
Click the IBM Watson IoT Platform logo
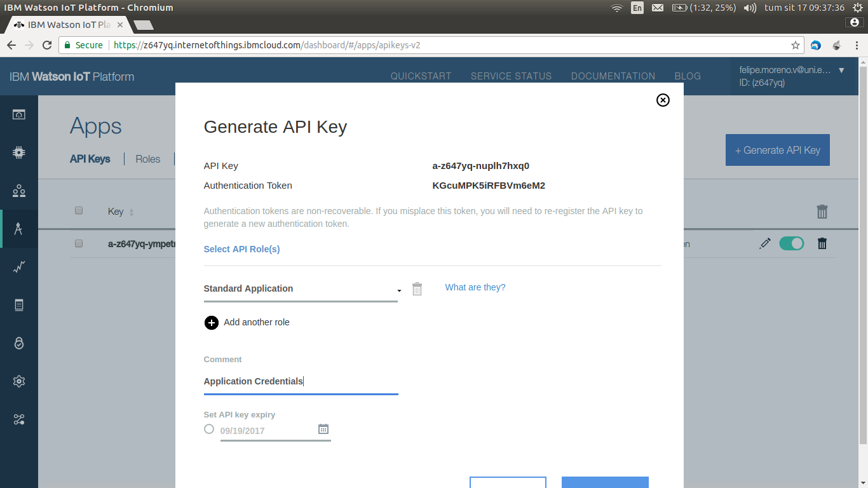tap(72, 77)
